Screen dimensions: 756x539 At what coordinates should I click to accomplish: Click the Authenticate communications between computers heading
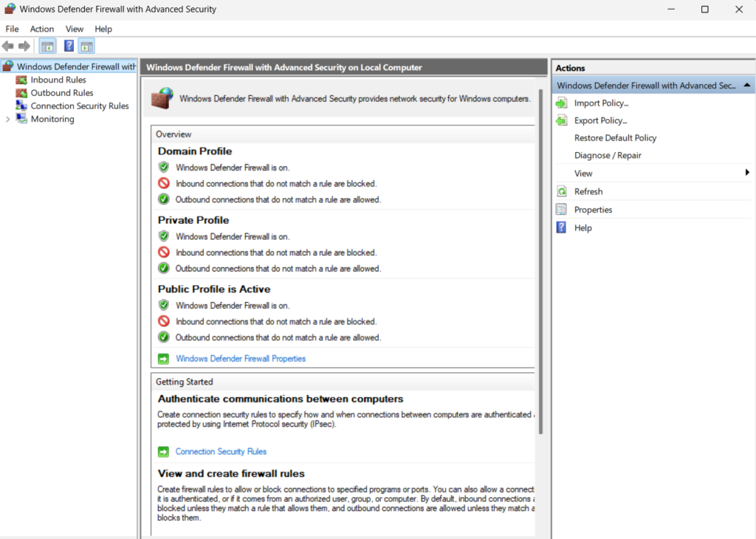tap(280, 399)
